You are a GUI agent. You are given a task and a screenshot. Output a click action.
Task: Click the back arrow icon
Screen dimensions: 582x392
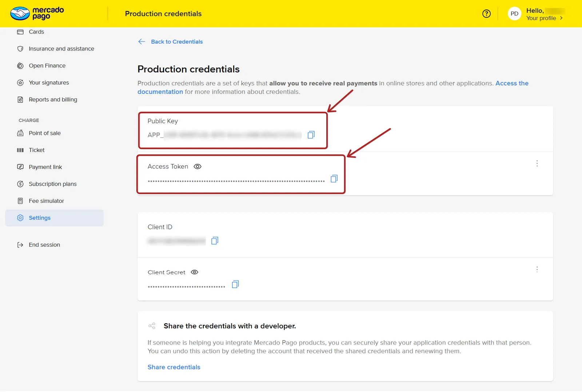pyautogui.click(x=142, y=42)
